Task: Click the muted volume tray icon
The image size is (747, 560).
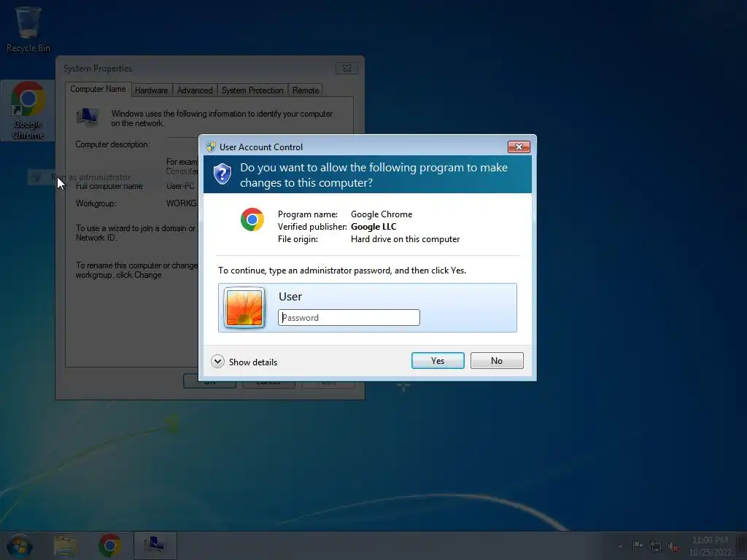Action: (x=673, y=547)
